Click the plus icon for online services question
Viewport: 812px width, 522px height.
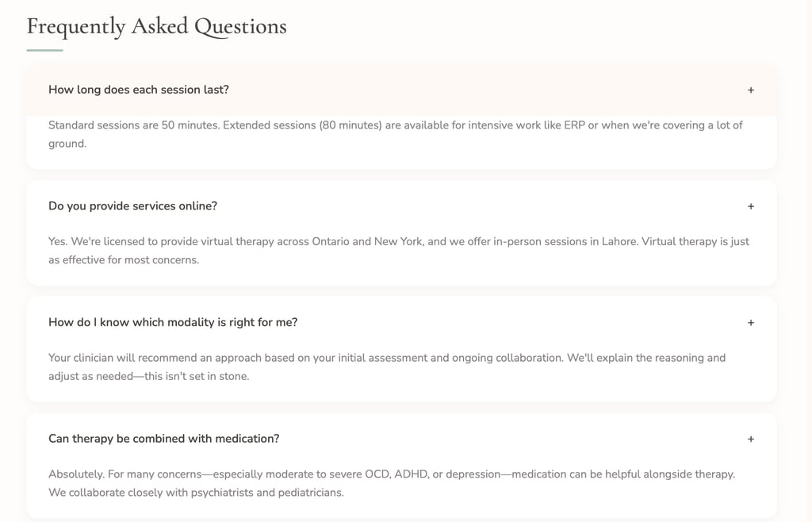click(x=751, y=206)
